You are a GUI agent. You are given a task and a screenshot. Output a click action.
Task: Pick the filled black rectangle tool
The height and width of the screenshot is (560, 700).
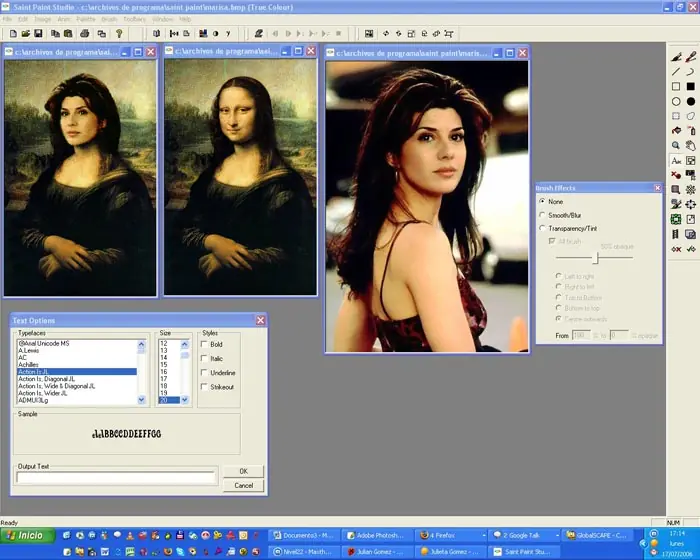coord(690,87)
